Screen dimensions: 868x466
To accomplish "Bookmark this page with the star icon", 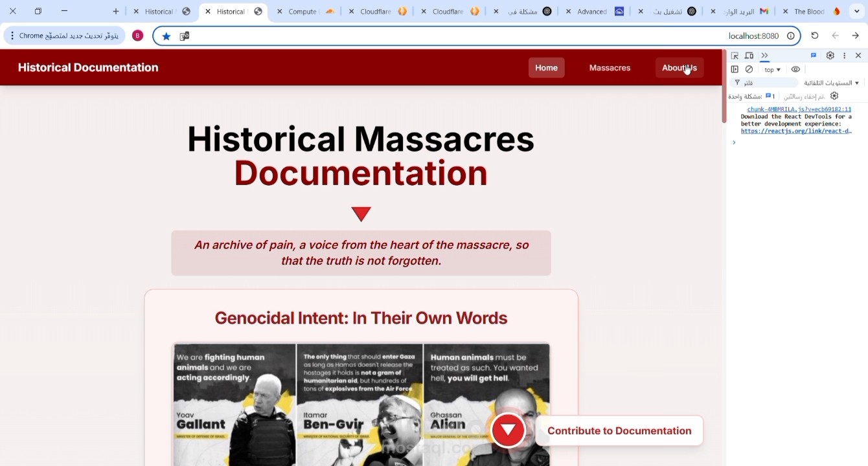I will (166, 36).
